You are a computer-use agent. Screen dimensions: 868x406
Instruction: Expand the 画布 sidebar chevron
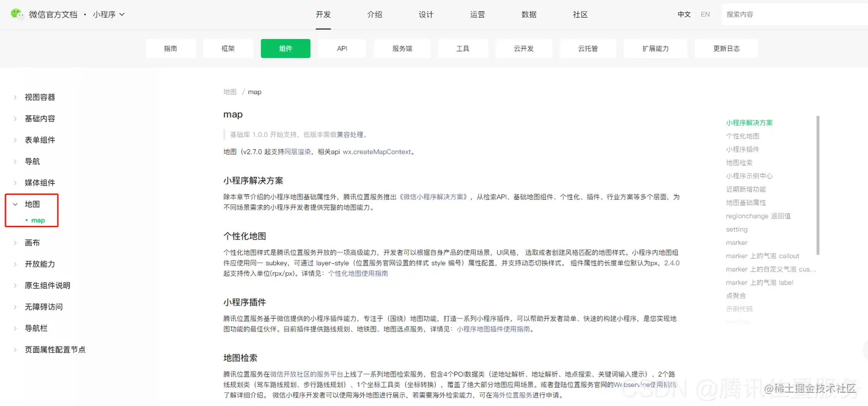tap(15, 243)
